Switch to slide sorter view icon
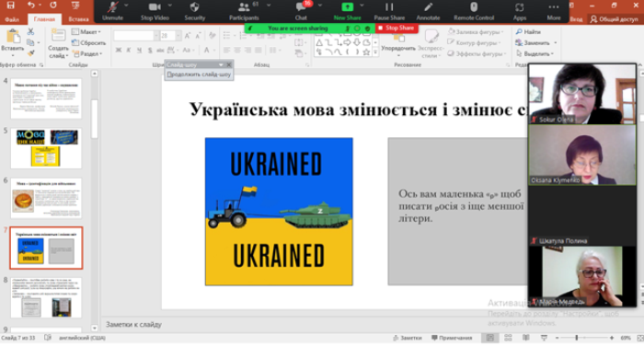Viewport: 644px width, 346px height. click(508, 338)
